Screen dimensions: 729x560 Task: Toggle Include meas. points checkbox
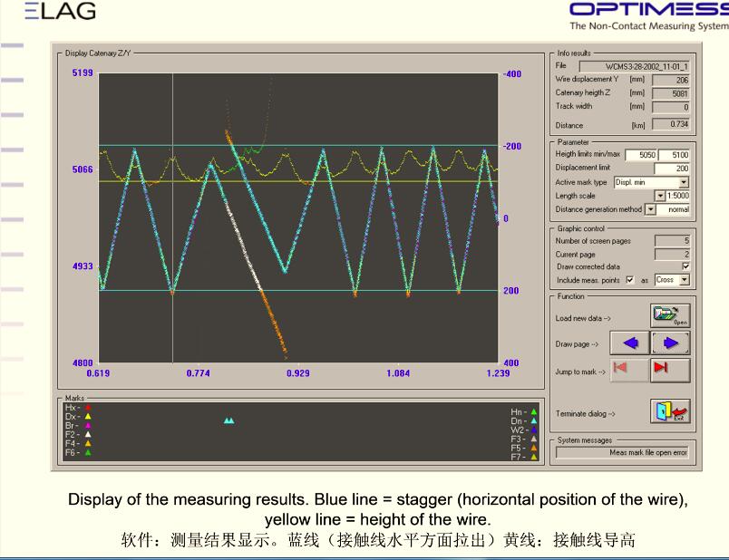coord(629,280)
